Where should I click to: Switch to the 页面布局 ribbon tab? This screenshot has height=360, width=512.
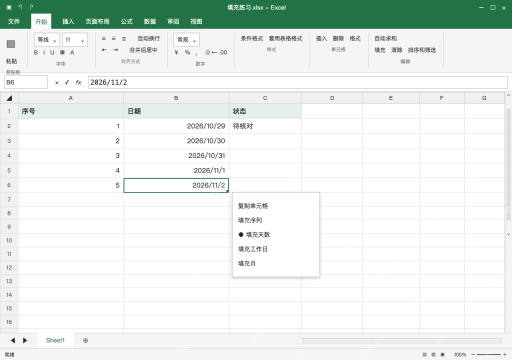pos(97,21)
